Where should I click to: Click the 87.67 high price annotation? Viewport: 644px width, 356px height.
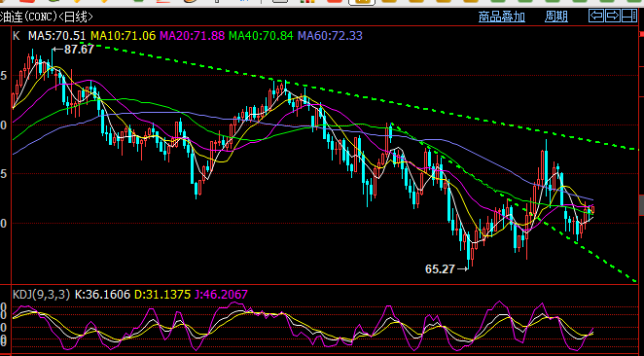pyautogui.click(x=73, y=50)
